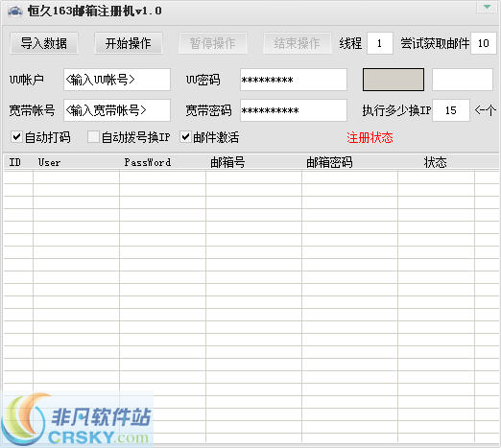Edit the 尝试获取邮件 count field
This screenshot has height=448, width=501.
click(484, 43)
